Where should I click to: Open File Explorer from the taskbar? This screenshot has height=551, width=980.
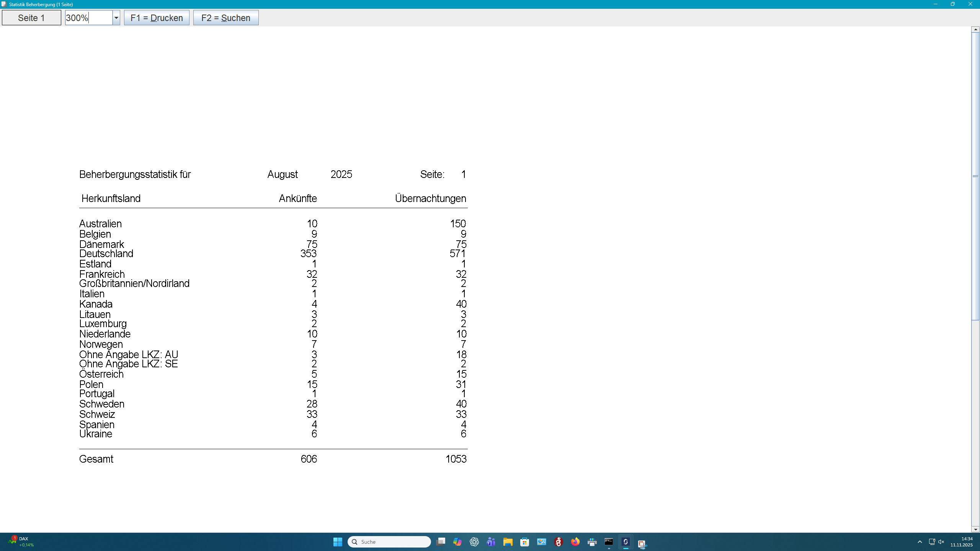tap(508, 542)
